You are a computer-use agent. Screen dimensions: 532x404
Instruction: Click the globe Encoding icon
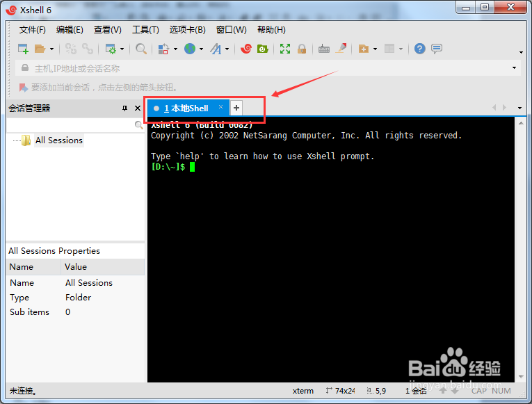coord(190,49)
